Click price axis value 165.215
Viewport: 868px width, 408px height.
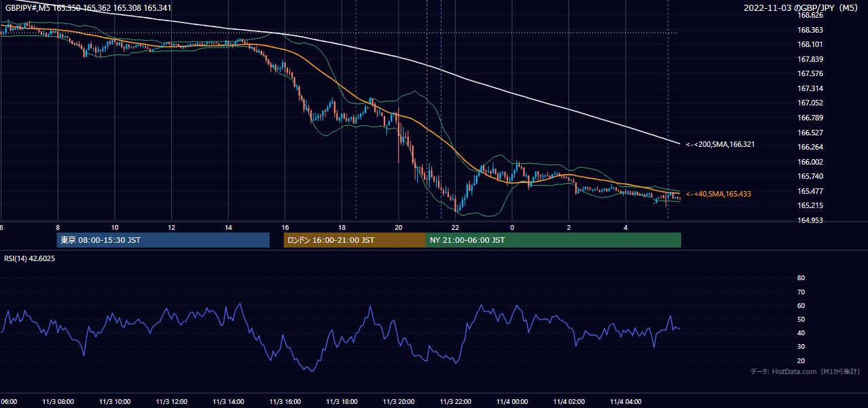(x=810, y=205)
